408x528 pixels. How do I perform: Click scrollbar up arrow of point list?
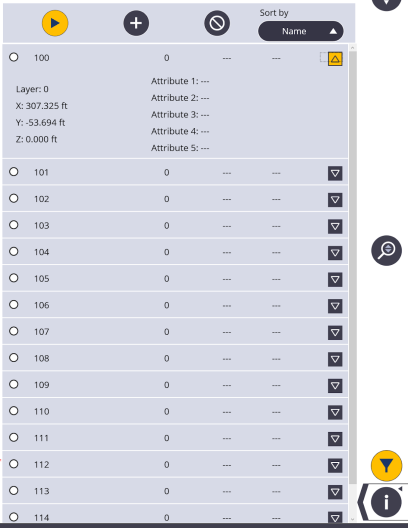click(x=352, y=48)
